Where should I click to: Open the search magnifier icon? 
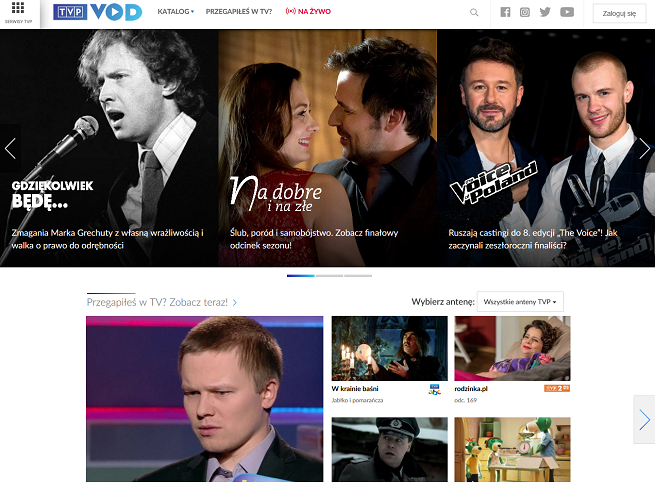coord(474,12)
